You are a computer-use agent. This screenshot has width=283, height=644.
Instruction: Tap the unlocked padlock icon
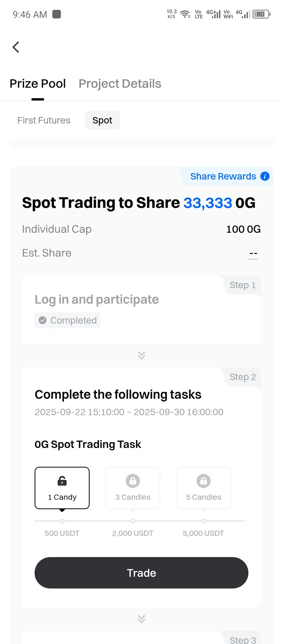(x=62, y=481)
